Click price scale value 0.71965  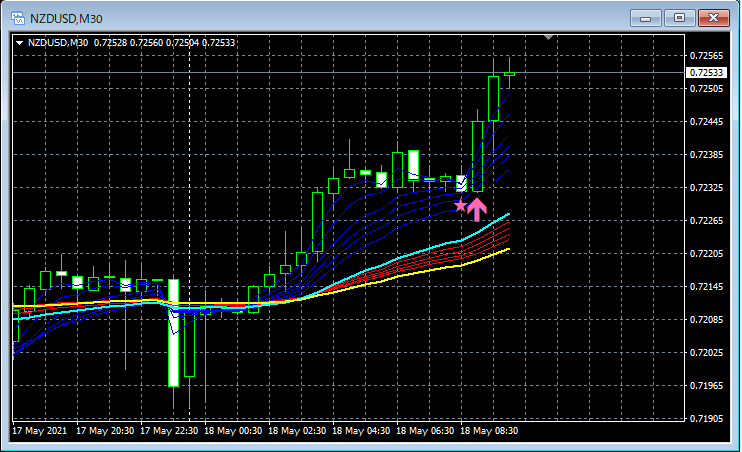[x=707, y=386]
